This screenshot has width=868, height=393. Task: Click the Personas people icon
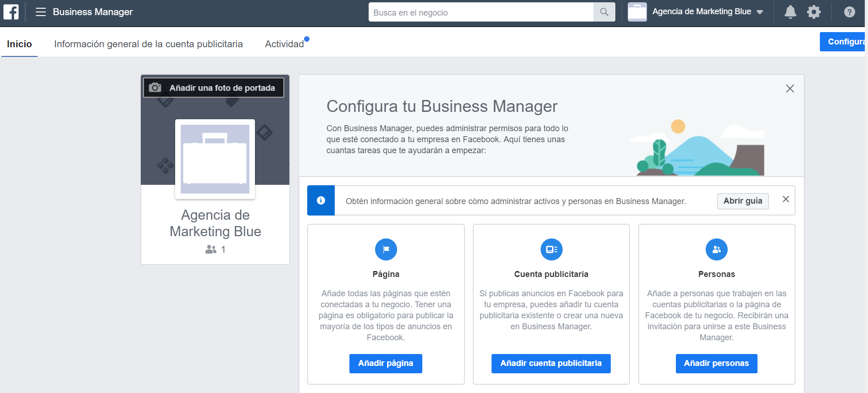(x=716, y=249)
